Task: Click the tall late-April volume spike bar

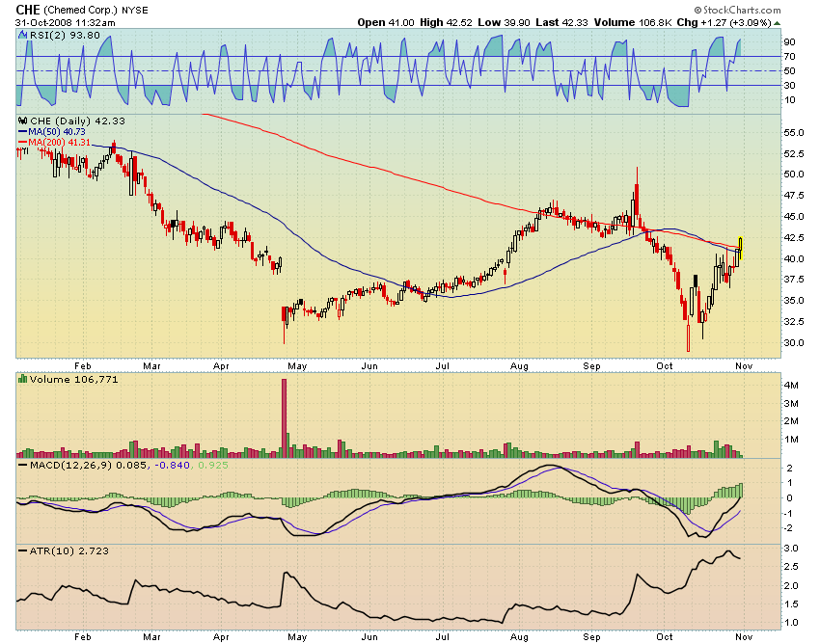Action: (x=284, y=418)
